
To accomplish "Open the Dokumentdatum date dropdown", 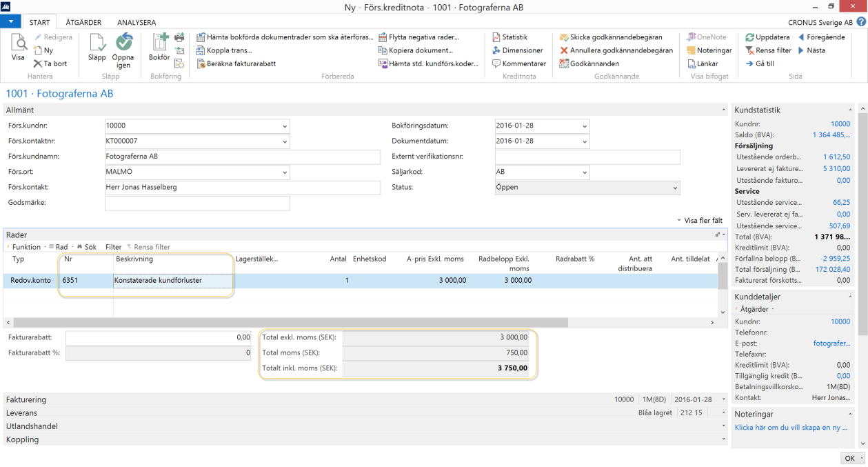I will click(585, 141).
